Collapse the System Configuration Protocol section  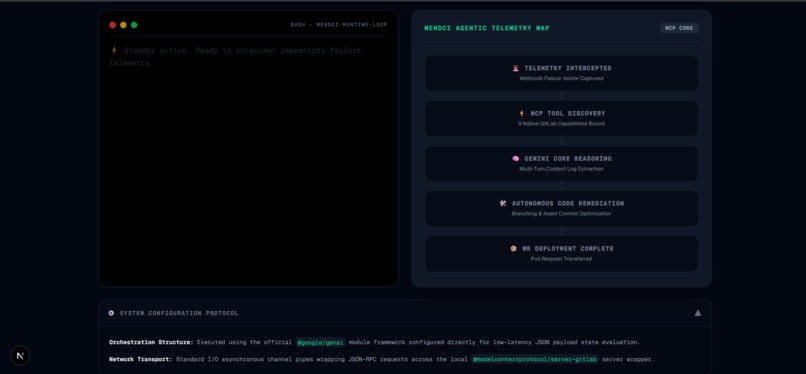(698, 313)
